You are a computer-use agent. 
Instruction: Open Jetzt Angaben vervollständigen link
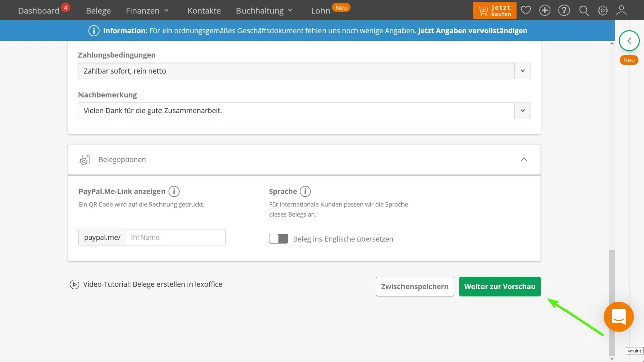point(472,31)
